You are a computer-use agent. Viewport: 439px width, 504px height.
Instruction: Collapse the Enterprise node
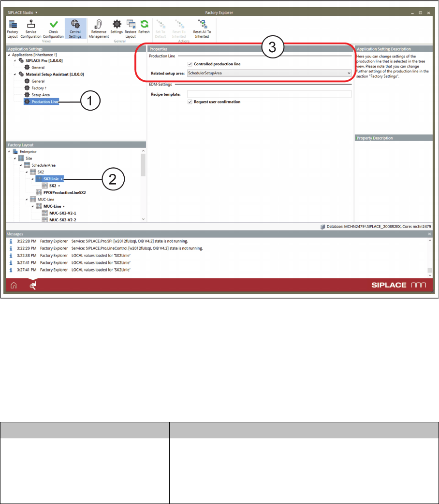coord(9,152)
